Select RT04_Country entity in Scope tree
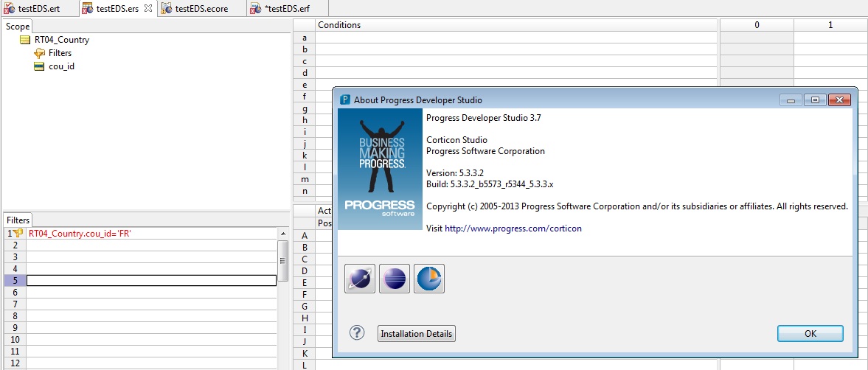Image resolution: width=868 pixels, height=370 pixels. coord(61,40)
